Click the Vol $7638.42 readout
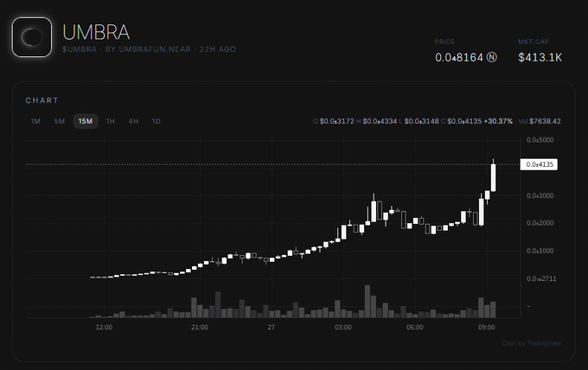The image size is (588, 370). (540, 121)
